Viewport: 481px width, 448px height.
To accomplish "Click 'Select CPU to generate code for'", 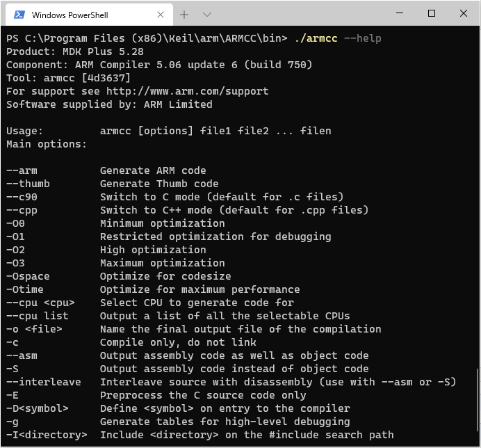I will point(197,303).
